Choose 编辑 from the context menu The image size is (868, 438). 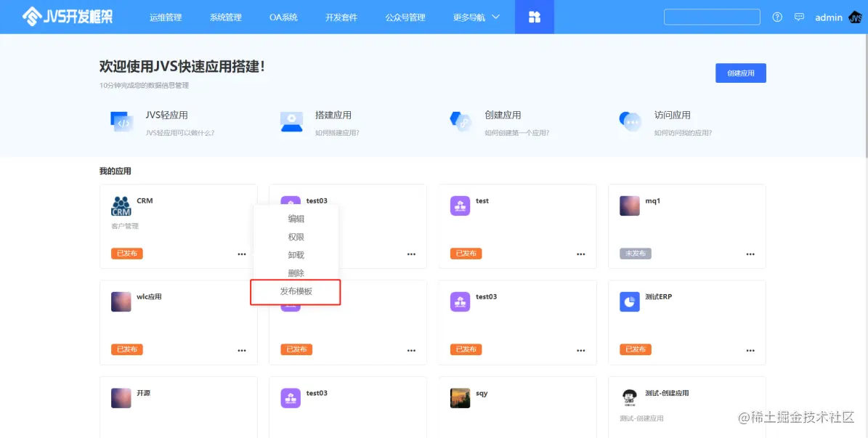tap(296, 219)
